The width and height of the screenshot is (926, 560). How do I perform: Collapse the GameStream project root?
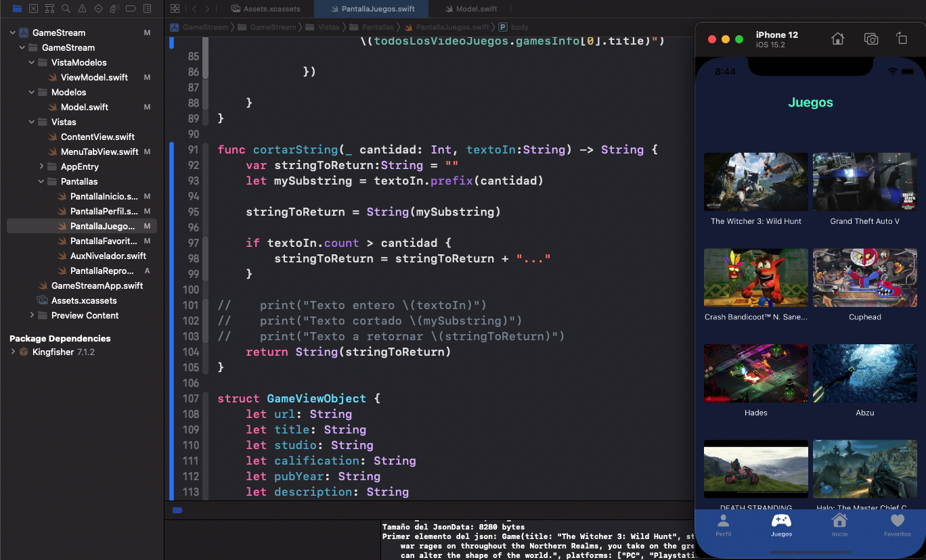pos(13,32)
